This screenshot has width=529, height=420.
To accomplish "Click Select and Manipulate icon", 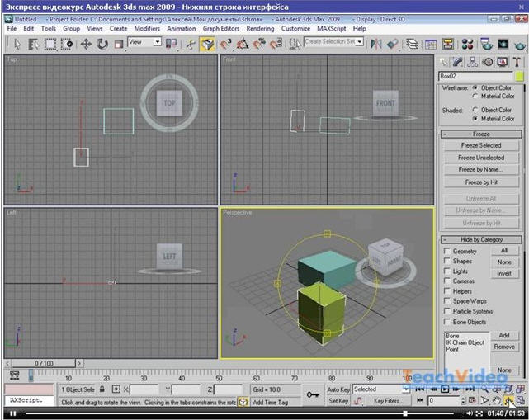I will (x=191, y=45).
